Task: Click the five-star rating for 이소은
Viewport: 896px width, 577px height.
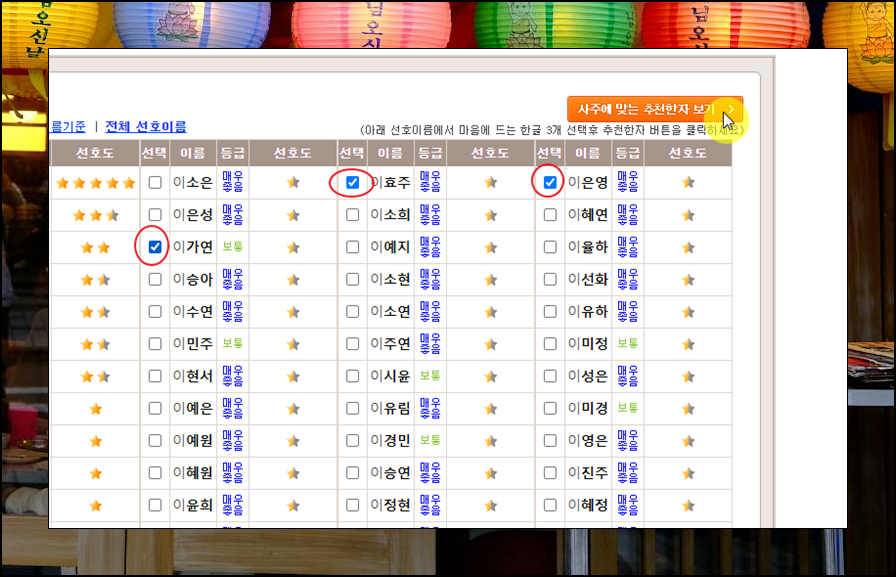Action: tap(95, 183)
